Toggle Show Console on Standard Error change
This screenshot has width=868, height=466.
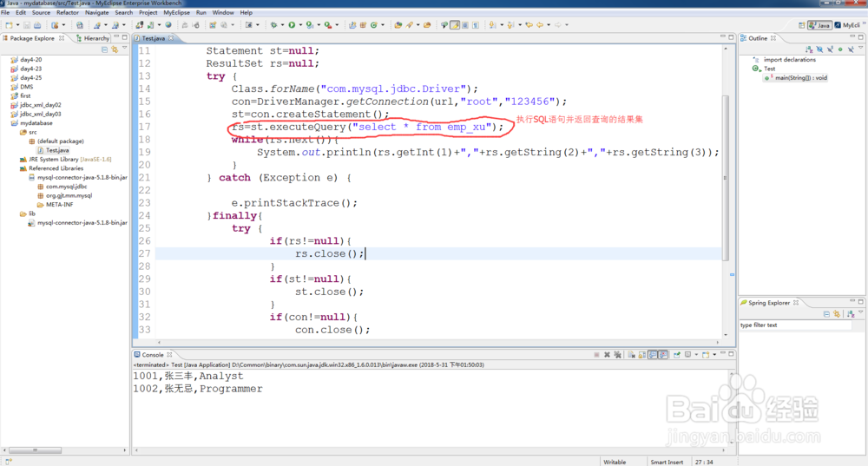pyautogui.click(x=663, y=355)
